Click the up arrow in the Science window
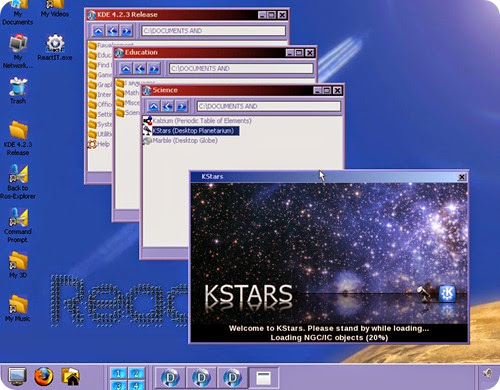The height and width of the screenshot is (390, 500). [x=154, y=107]
